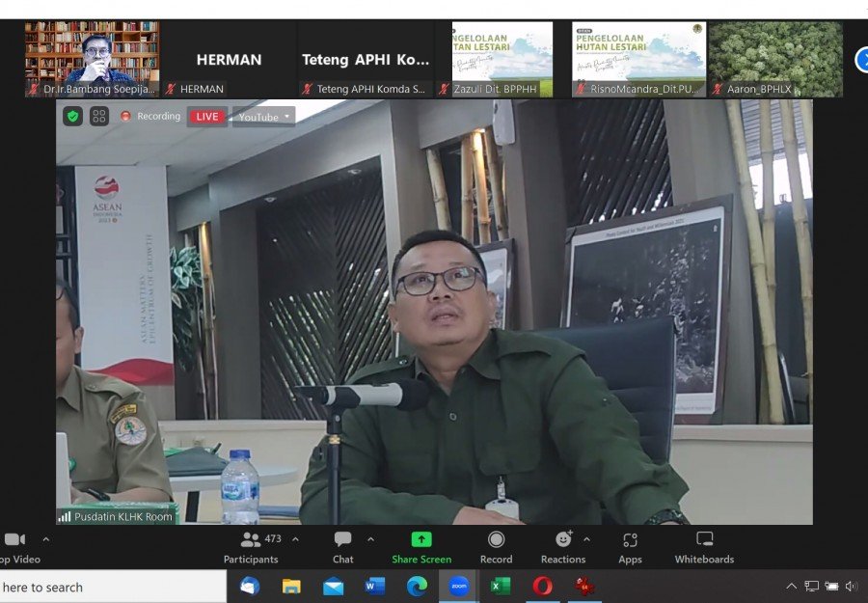Stop the video using the camera icon

pos(14,539)
